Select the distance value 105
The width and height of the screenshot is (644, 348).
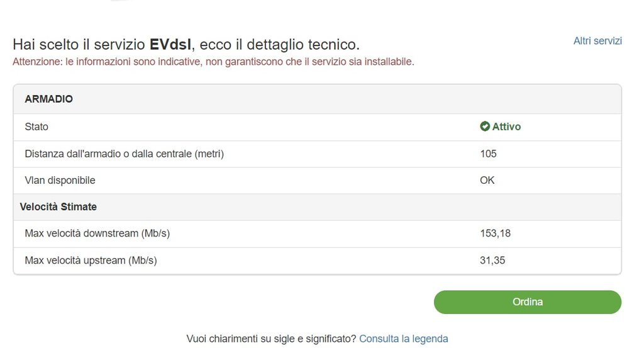(x=488, y=154)
